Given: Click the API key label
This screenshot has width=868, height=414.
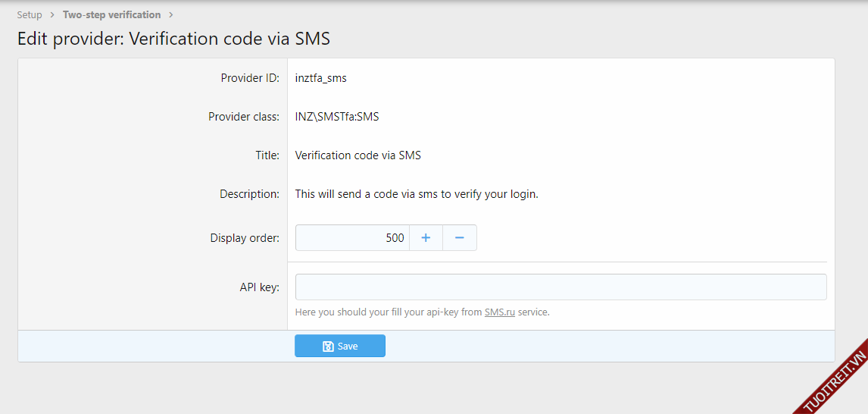Looking at the screenshot, I should pyautogui.click(x=259, y=287).
